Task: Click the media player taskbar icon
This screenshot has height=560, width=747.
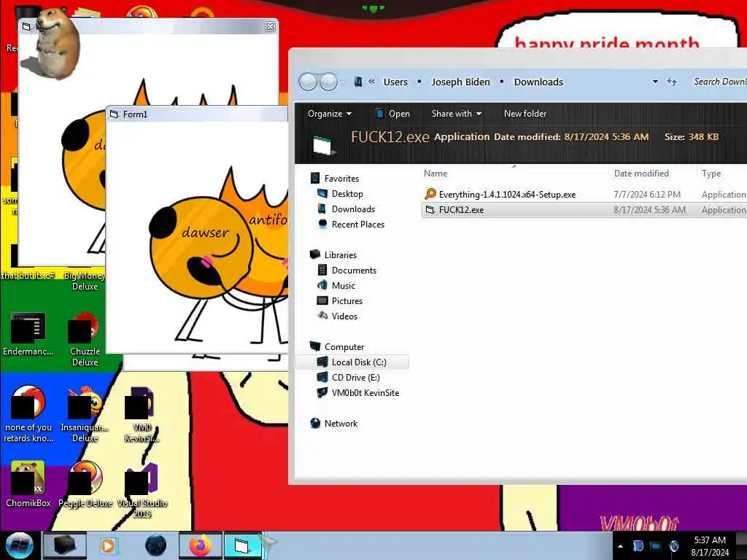Action: tap(108, 545)
